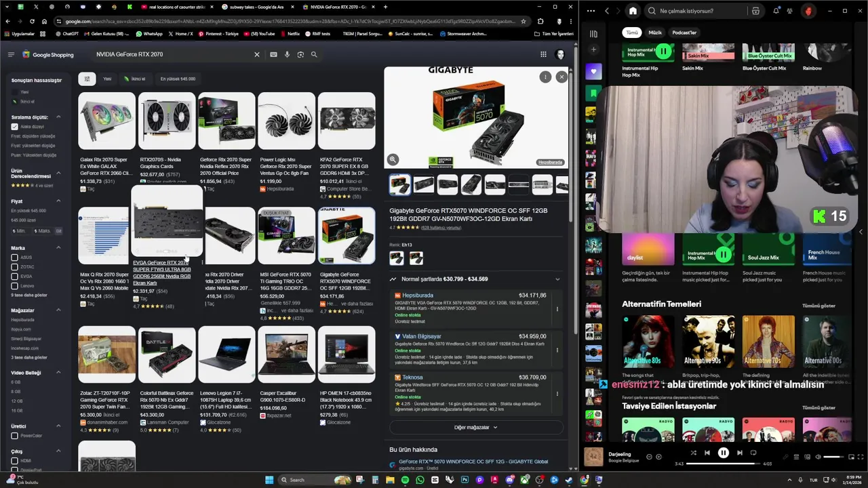
Task: Check the Lenovo brand filter
Action: tap(14, 286)
